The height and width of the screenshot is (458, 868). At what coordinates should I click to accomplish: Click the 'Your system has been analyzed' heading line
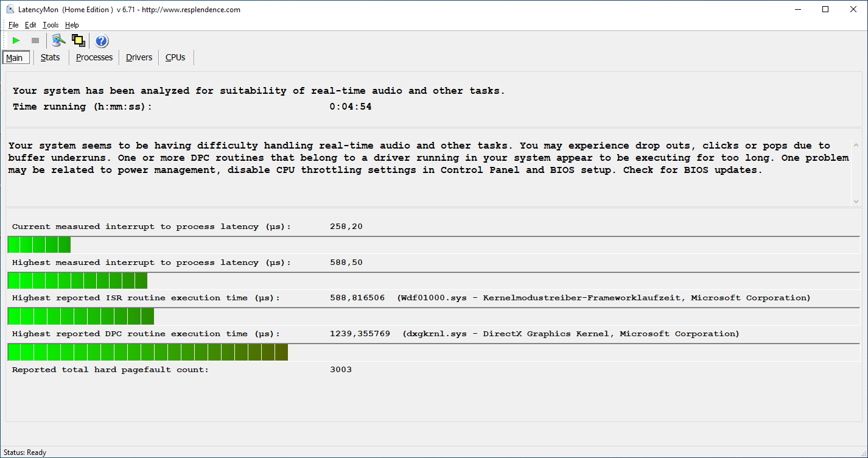[x=259, y=91]
